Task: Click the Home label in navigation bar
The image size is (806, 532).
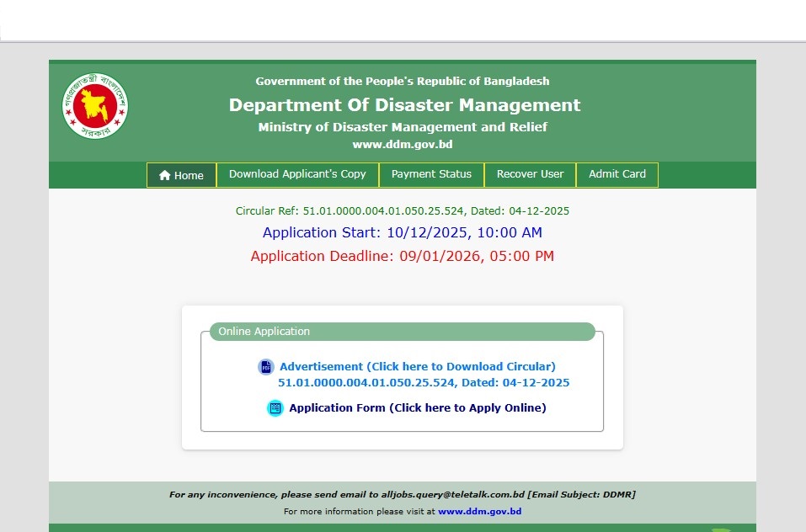Action: 189,176
